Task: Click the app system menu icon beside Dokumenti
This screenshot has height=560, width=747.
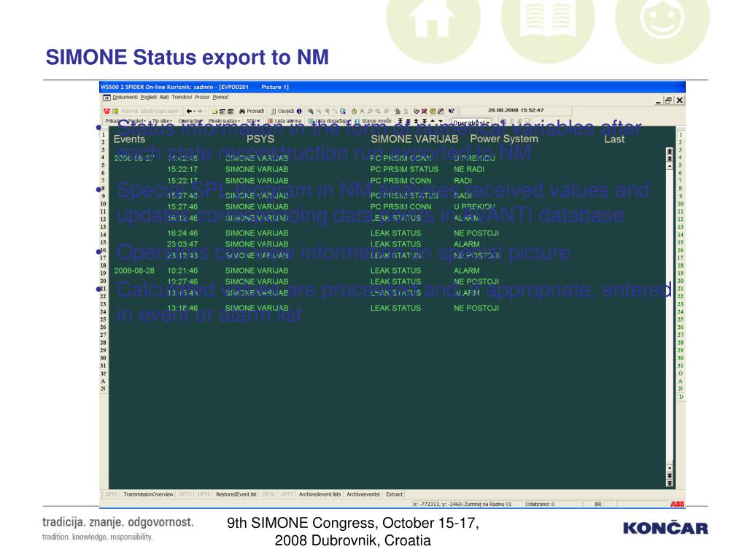Action: point(107,98)
